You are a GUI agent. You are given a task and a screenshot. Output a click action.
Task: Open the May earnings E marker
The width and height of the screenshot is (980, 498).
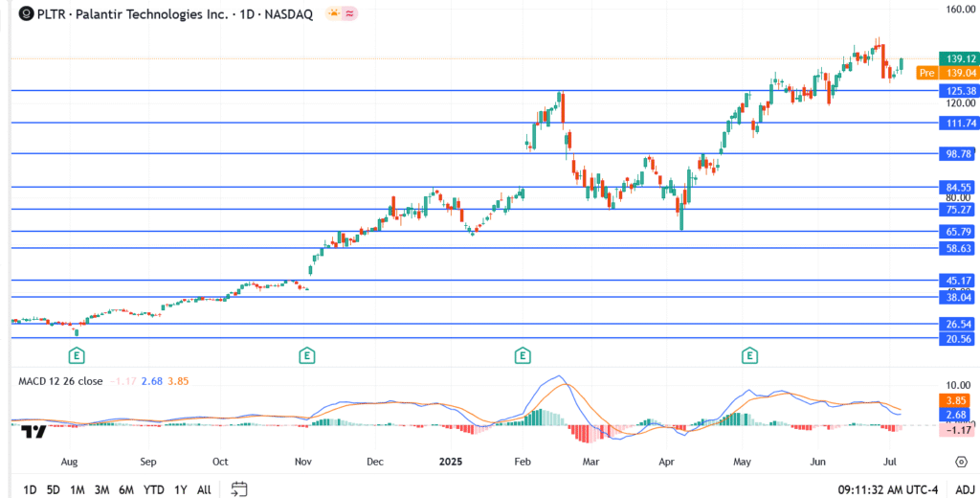click(x=748, y=355)
